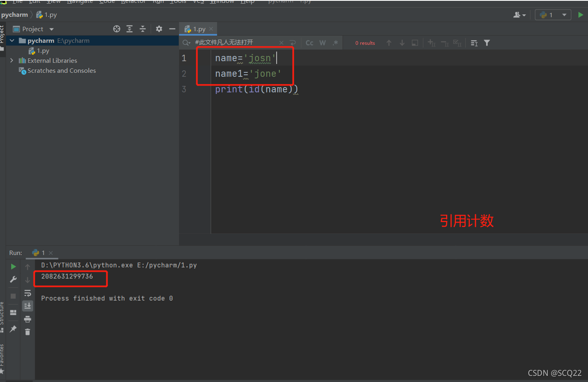Print the console output
Screen dimensions: 588x382
(27, 319)
